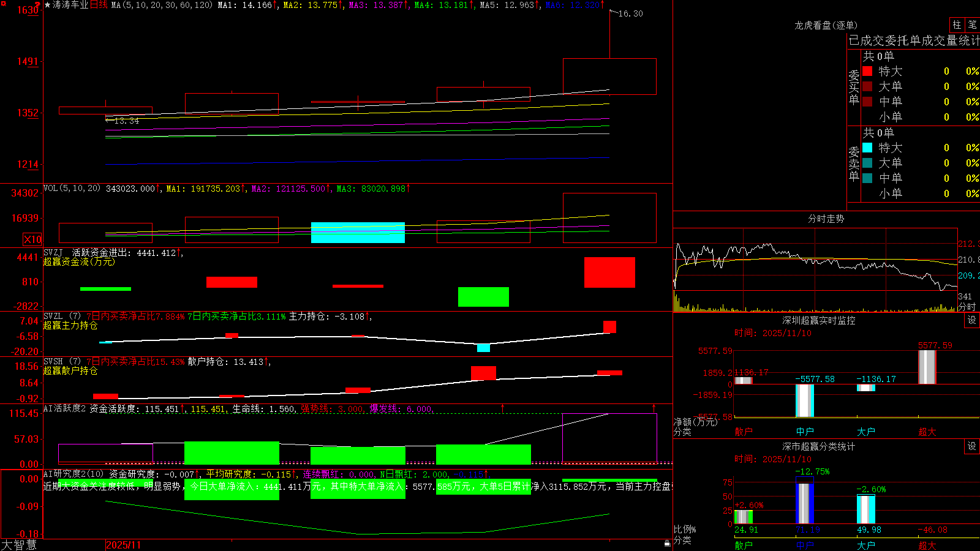Click the 净额(万元) axis label

695,422
